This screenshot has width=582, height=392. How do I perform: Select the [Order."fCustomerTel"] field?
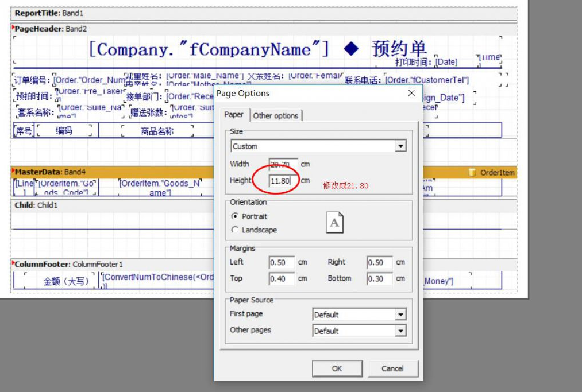(427, 80)
